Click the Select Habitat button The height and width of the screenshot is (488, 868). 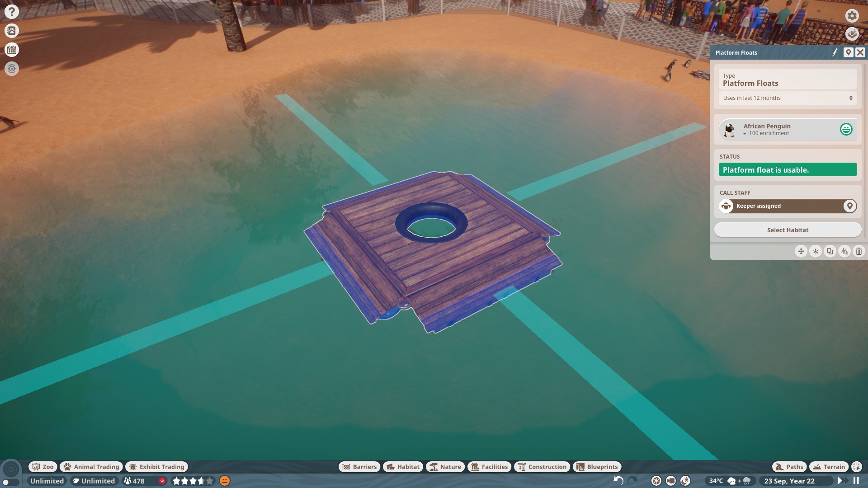tap(788, 230)
